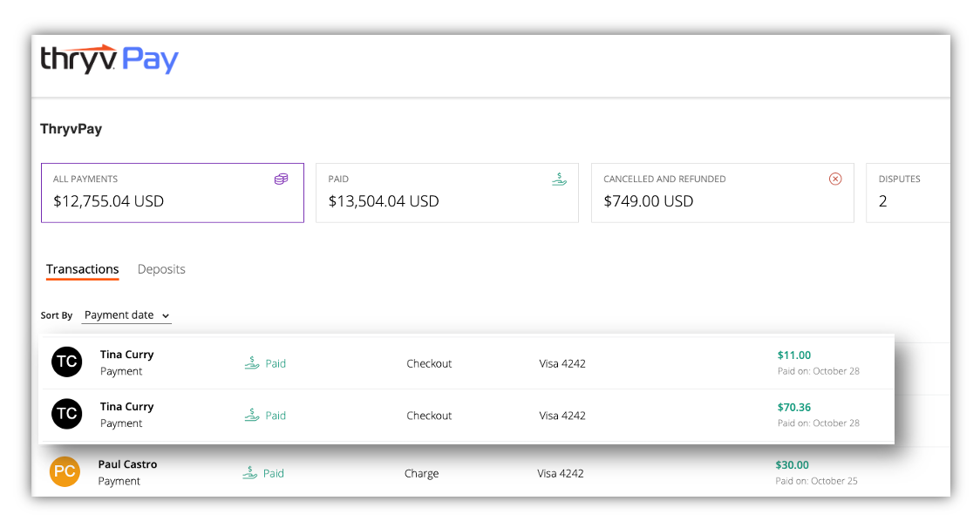Screen dimensions: 980x521
Task: Click Visa 4242 in Paul Castro's row
Action: 561,474
